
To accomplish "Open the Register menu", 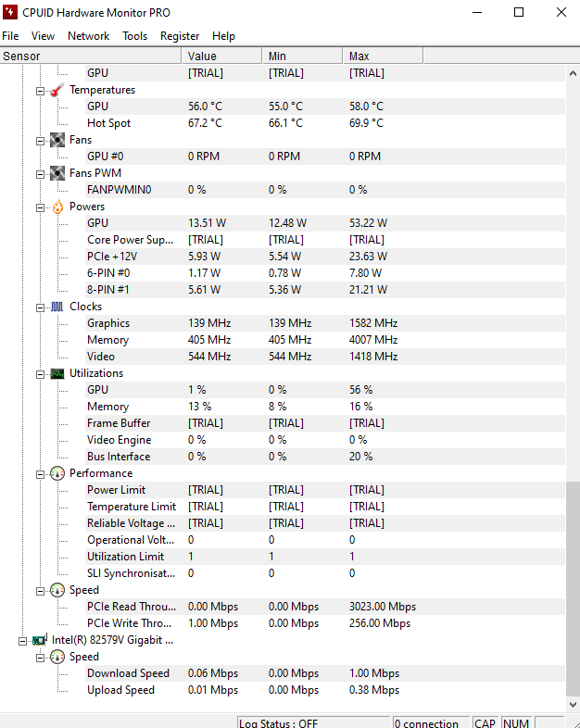I will (180, 36).
